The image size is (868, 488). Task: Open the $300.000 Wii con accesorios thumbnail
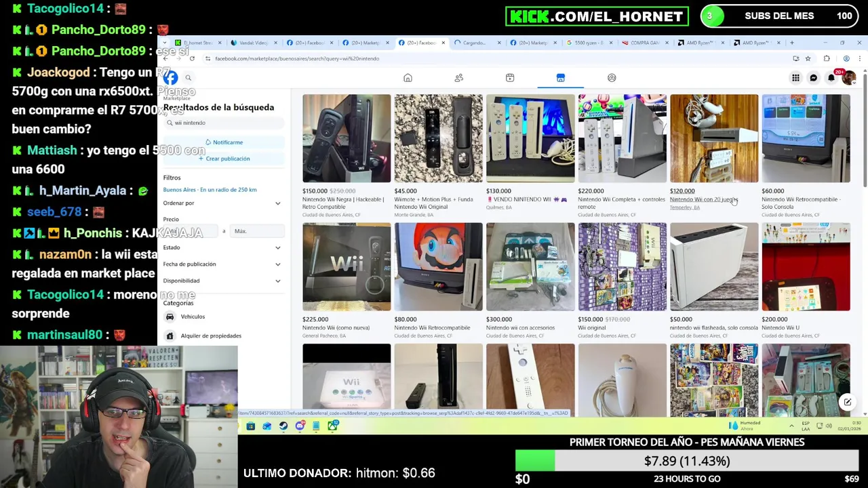point(530,266)
